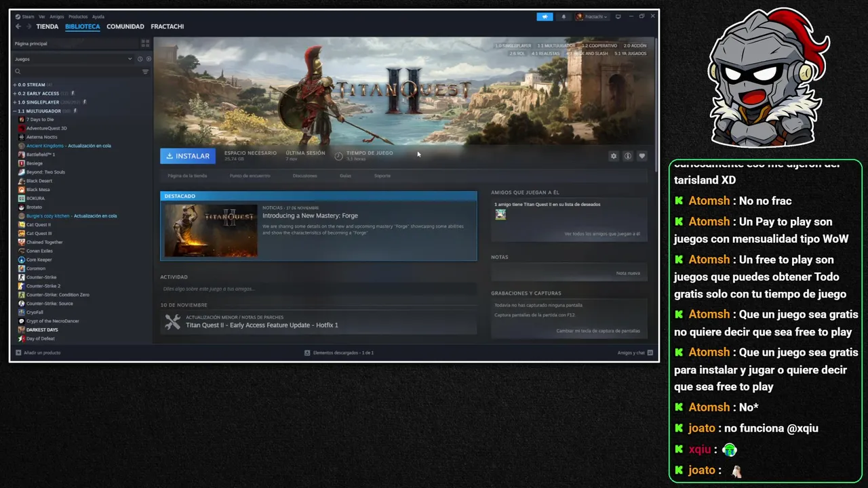Toggle the ready-to-play filter icon
This screenshot has width=868, height=488.
[x=149, y=59]
